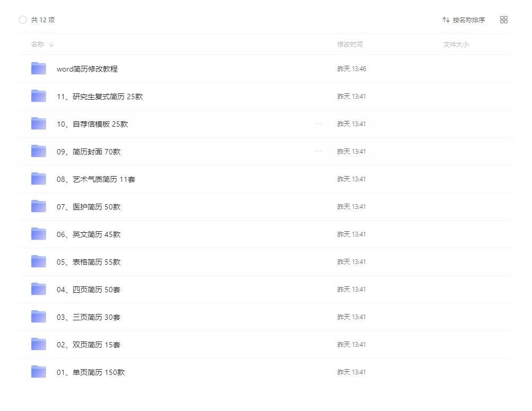
Task: Open more options for 09、简历封面 row
Action: pyautogui.click(x=318, y=151)
